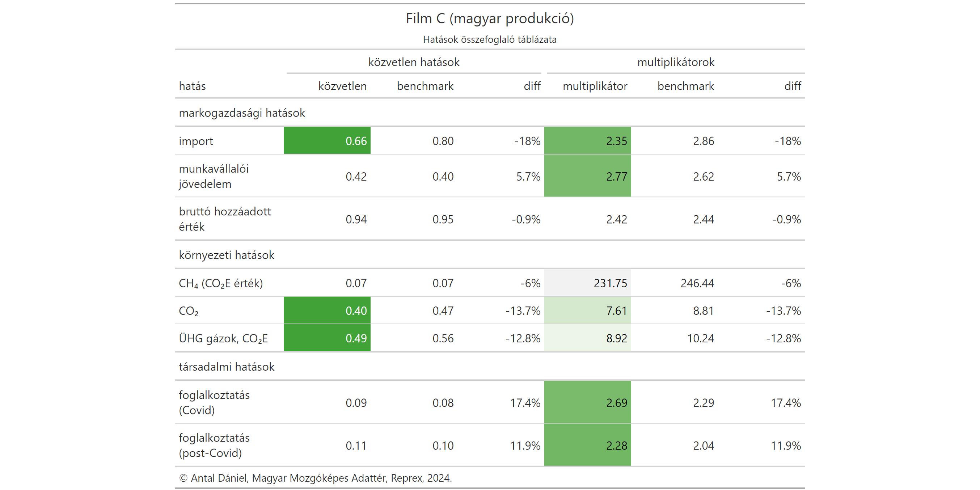Select the "markogazdasági hatások" group row
980x490 pixels.
242,113
